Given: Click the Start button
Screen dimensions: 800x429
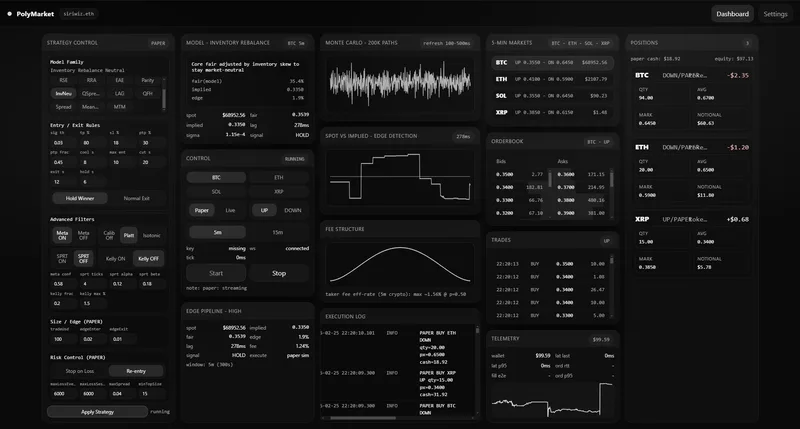Looking at the screenshot, I should coord(216,273).
